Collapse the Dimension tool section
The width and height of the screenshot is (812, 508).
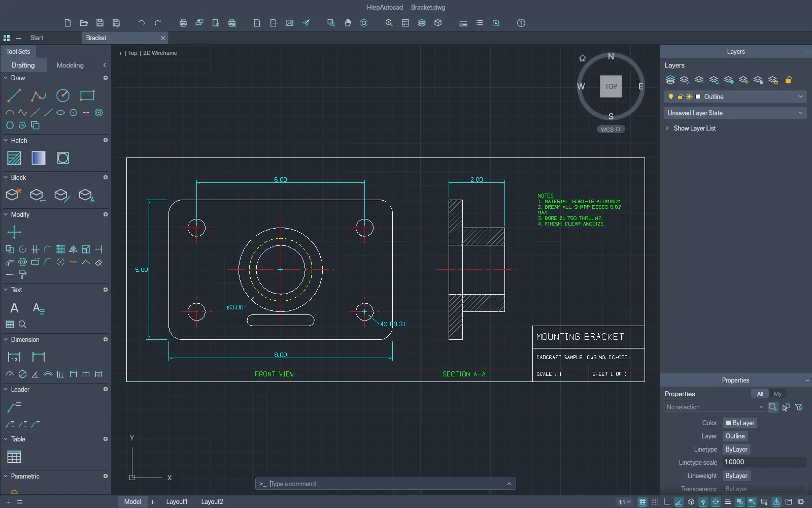click(6, 340)
